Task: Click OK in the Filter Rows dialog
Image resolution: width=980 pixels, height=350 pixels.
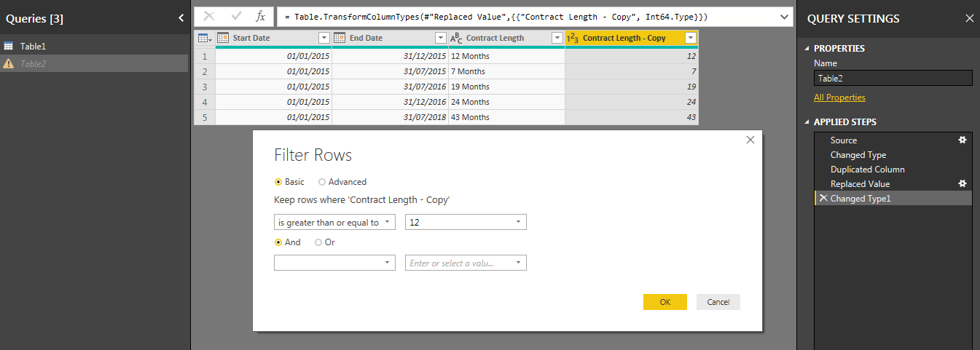Action: (665, 302)
